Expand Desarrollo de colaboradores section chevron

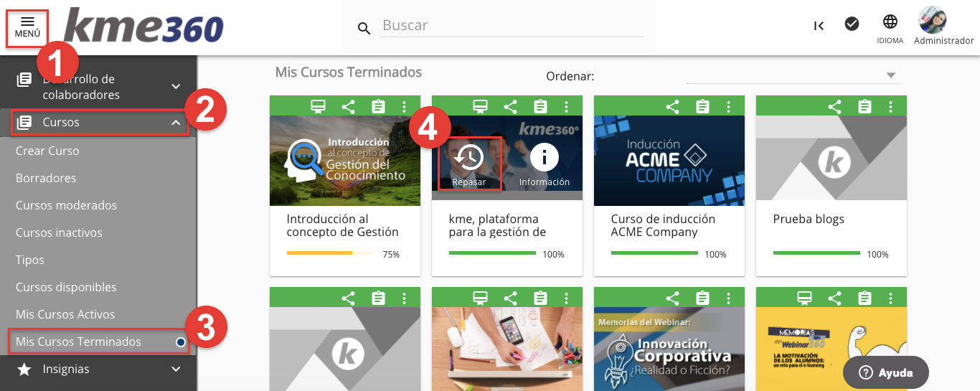(176, 87)
